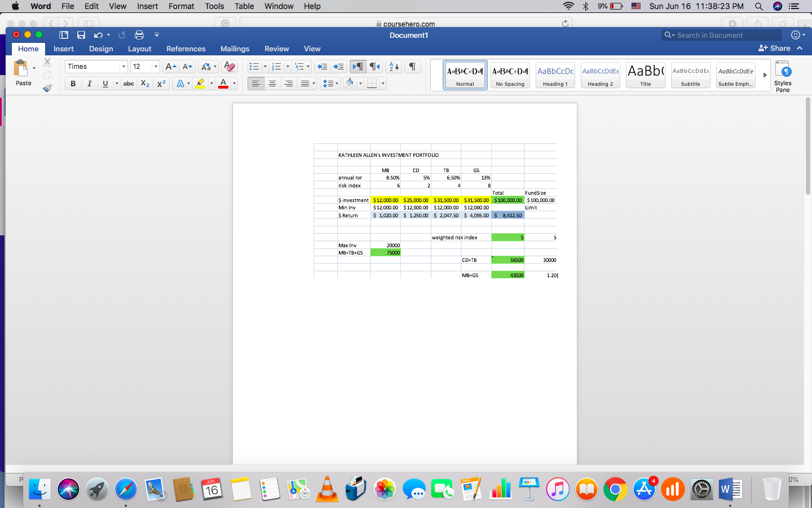Switch to the Design tab
The height and width of the screenshot is (508, 812).
[x=101, y=49]
